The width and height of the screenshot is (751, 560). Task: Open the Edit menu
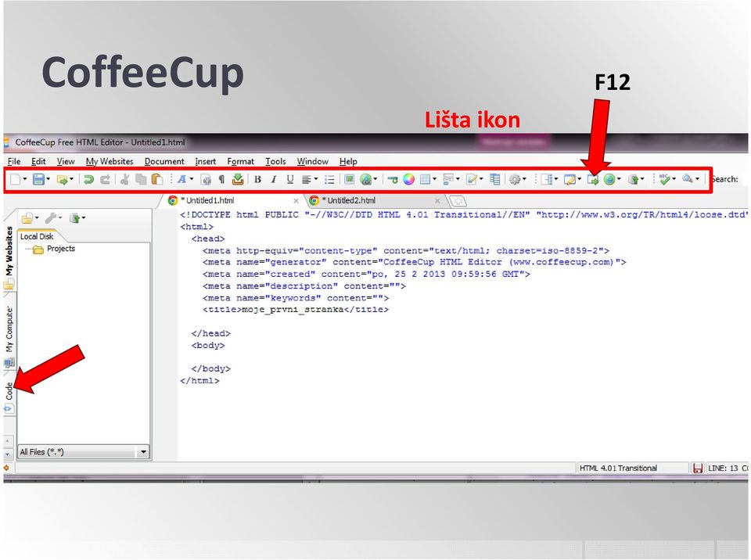38,161
